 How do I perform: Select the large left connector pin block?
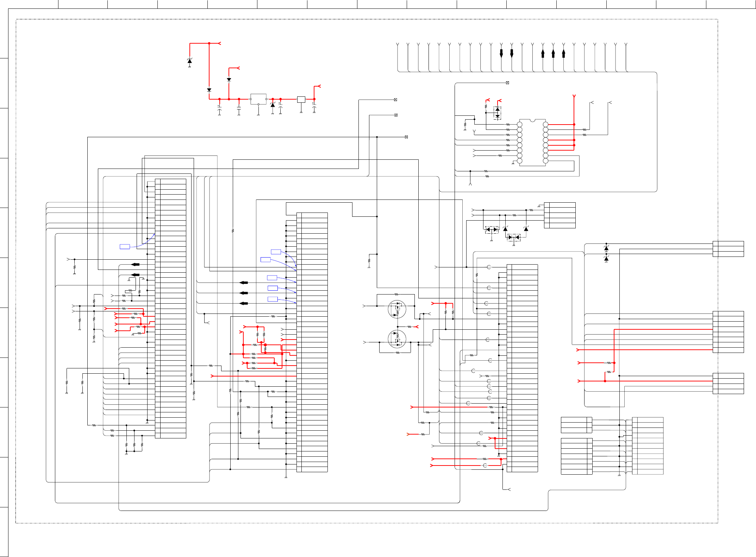(x=170, y=309)
